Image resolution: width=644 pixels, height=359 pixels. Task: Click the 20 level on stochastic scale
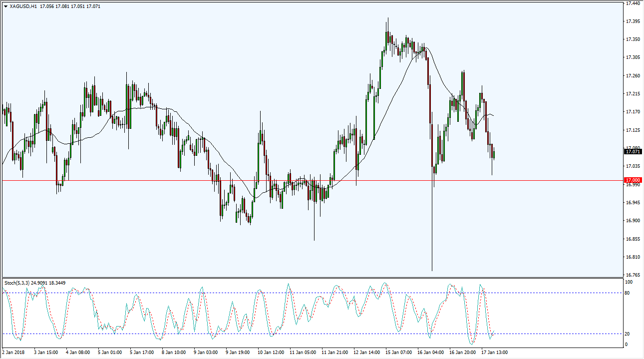(x=629, y=334)
